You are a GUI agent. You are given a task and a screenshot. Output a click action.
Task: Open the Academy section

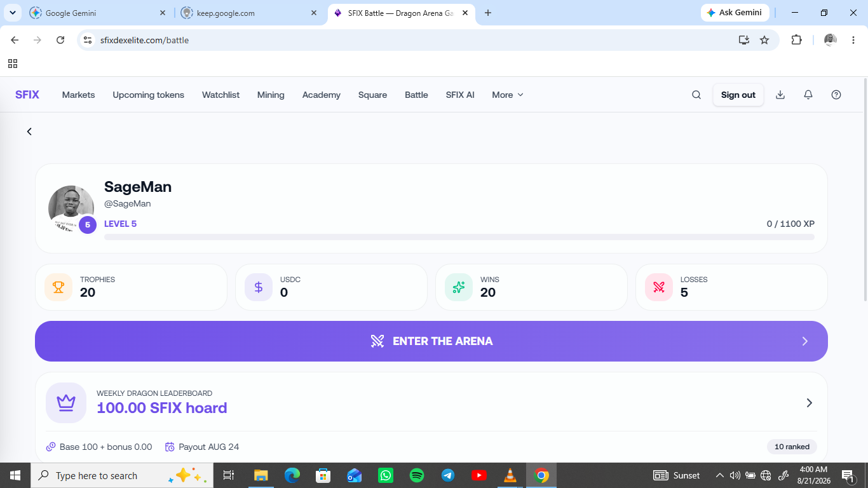click(322, 95)
